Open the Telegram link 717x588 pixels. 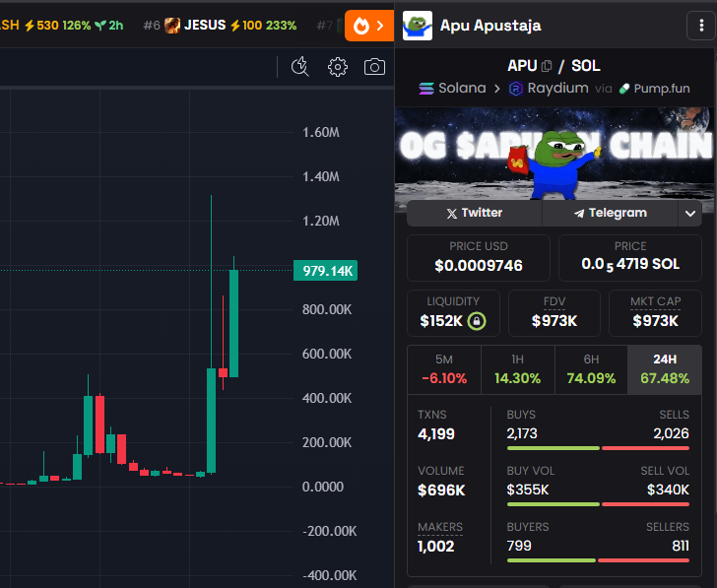click(610, 213)
